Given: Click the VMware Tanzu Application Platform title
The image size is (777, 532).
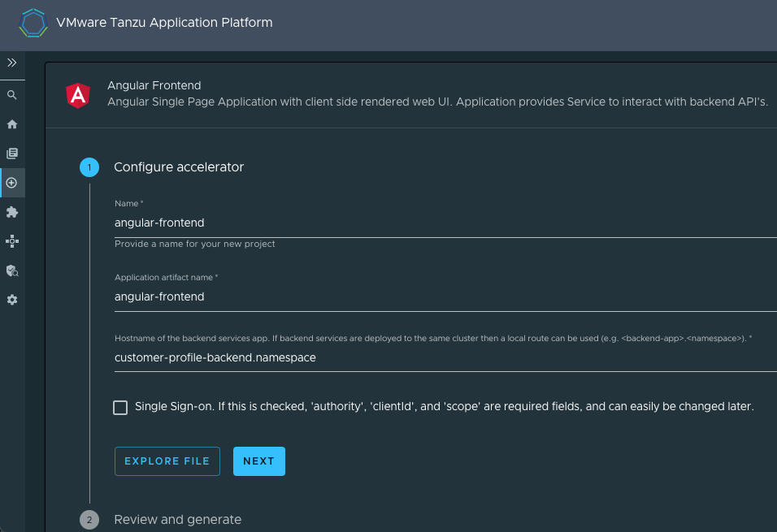Looking at the screenshot, I should click(x=164, y=23).
